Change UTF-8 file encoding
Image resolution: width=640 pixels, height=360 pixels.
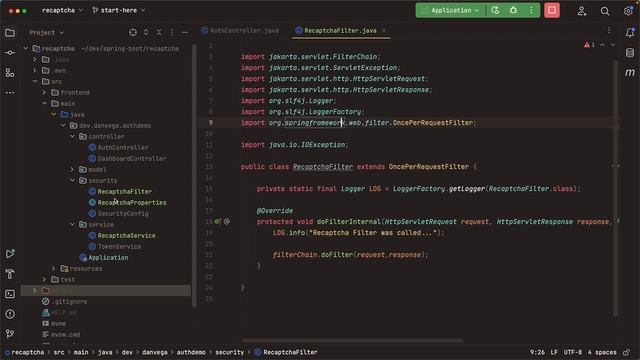pyautogui.click(x=573, y=352)
